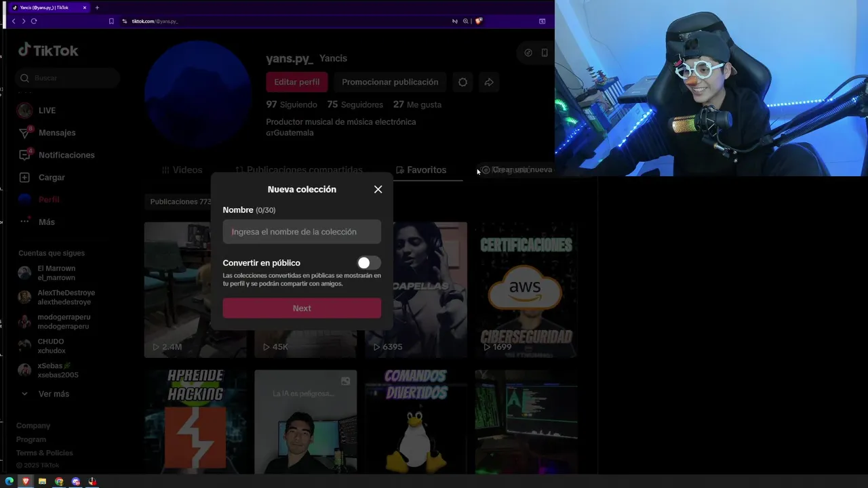Image resolution: width=868 pixels, height=488 pixels.
Task: Open Google Chrome from taskbar
Action: click(59, 481)
